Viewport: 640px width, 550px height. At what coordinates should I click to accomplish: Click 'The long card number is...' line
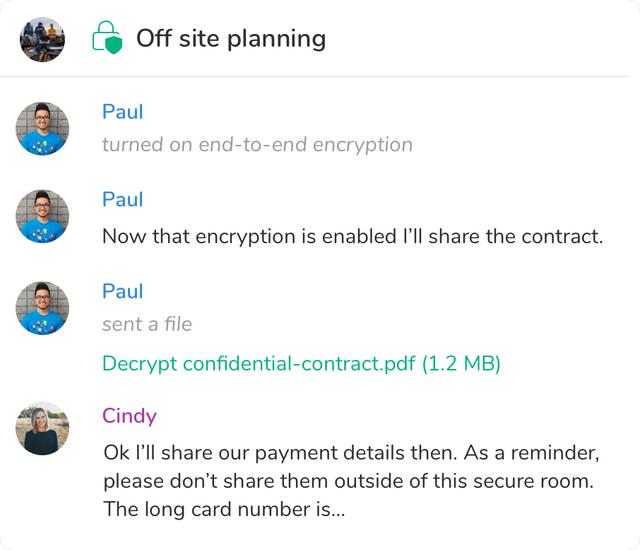click(224, 509)
